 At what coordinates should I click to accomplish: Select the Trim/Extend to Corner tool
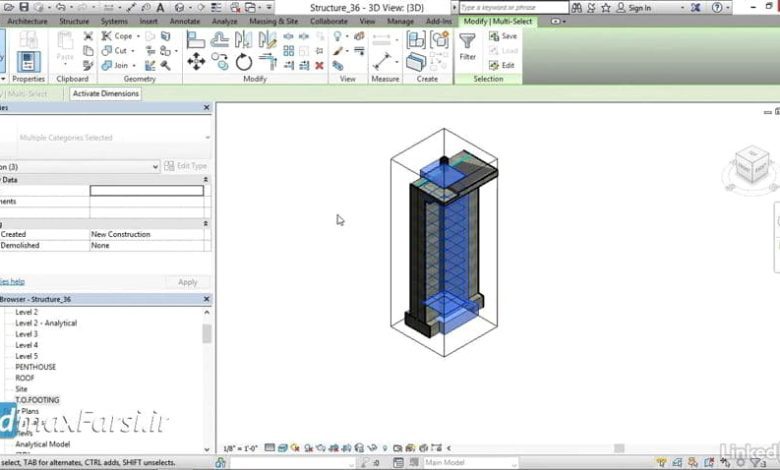[268, 62]
